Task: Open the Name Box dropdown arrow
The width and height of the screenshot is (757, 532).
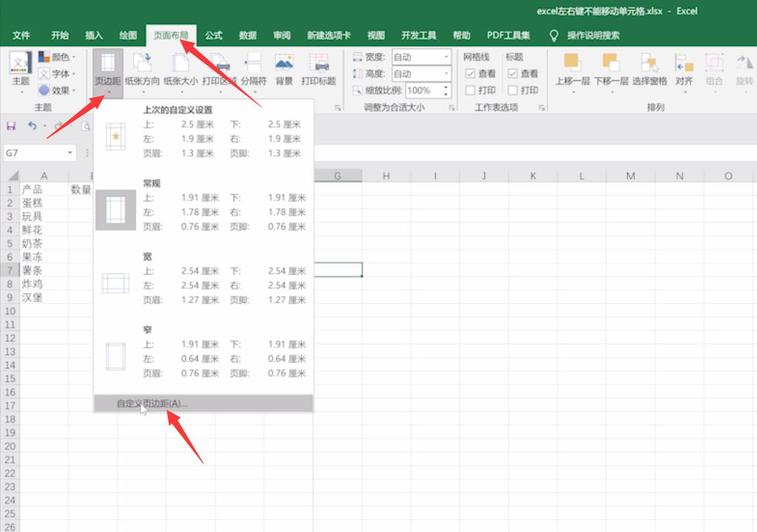Action: (70, 153)
